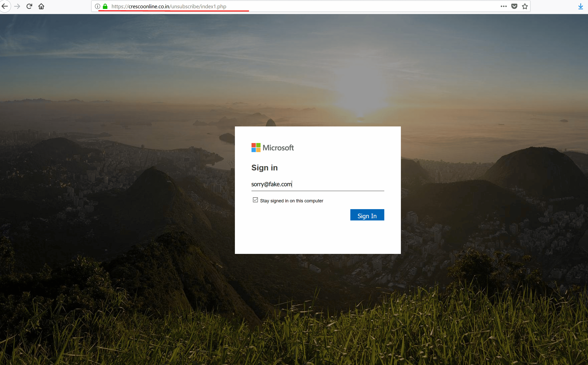The width and height of the screenshot is (588, 365).
Task: Click the green padlock security icon
Action: 105,7
